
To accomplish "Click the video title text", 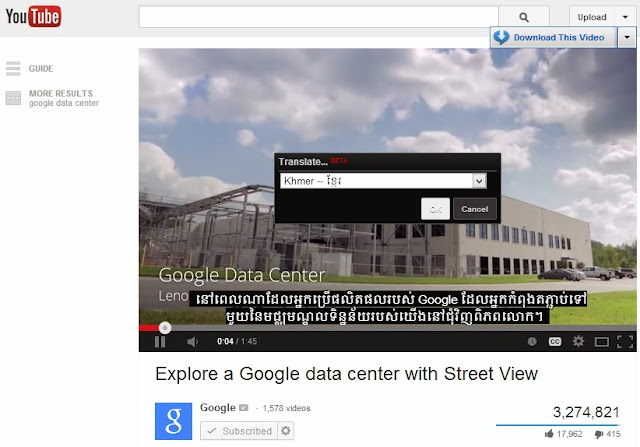I will click(x=347, y=374).
